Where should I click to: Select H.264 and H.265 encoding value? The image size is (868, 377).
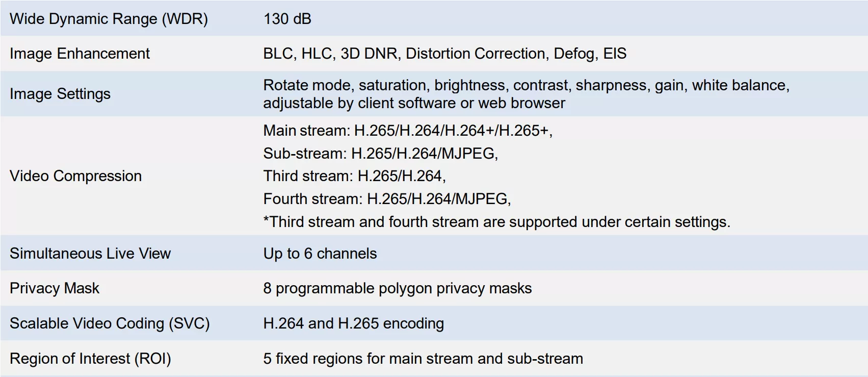(353, 323)
